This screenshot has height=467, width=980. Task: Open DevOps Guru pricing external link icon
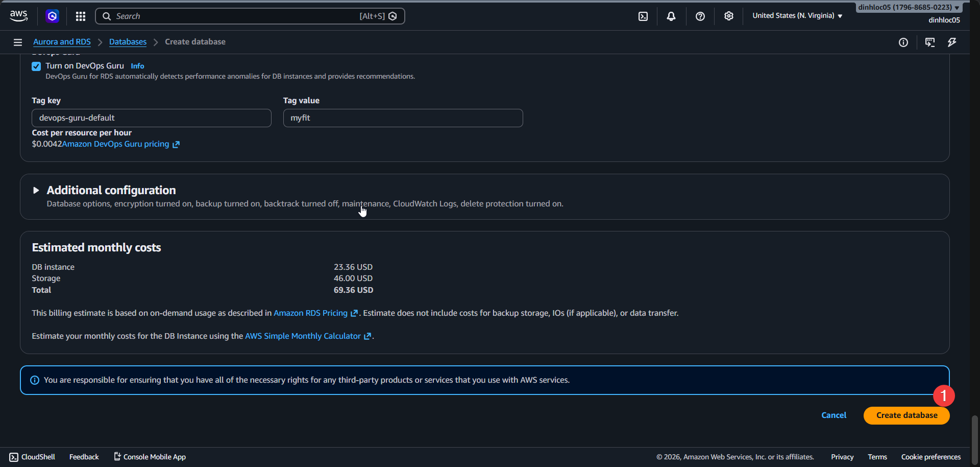point(176,145)
